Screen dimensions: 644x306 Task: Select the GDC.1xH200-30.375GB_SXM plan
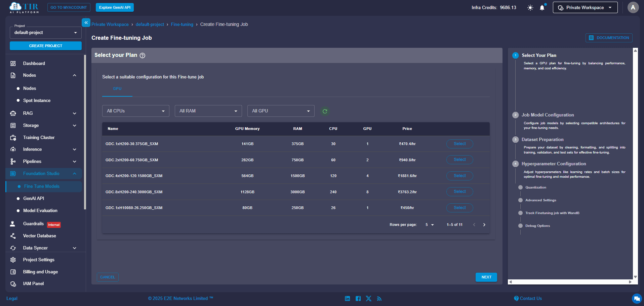(460, 144)
